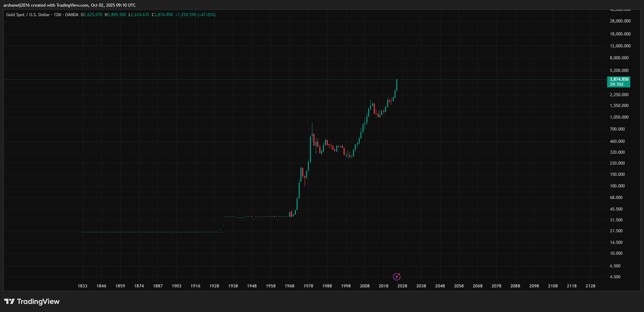Click the 1903 year on time axis

click(176, 287)
